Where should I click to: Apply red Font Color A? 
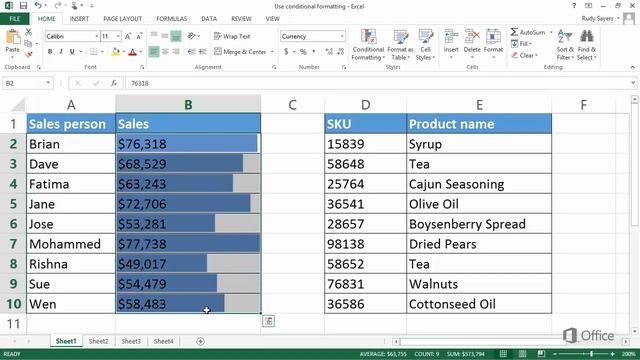pos(133,52)
